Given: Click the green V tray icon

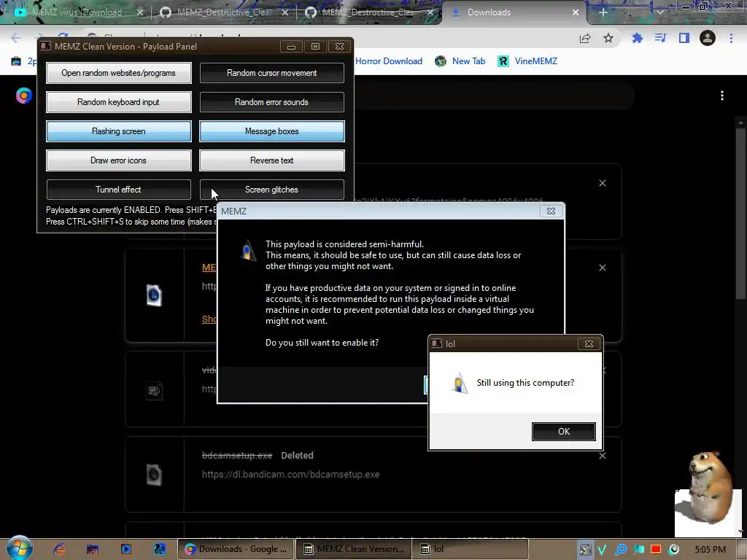Looking at the screenshot, I should [603, 550].
